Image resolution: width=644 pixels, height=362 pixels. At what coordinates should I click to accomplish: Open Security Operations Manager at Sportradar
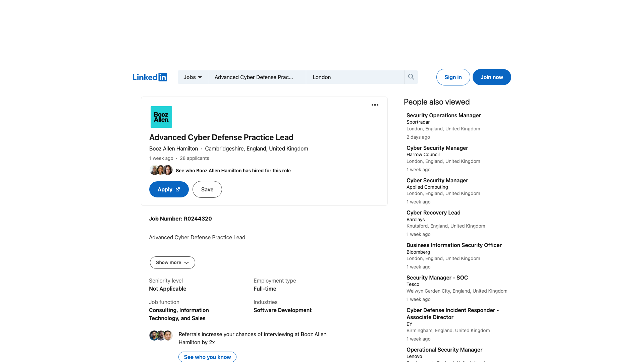pos(443,115)
